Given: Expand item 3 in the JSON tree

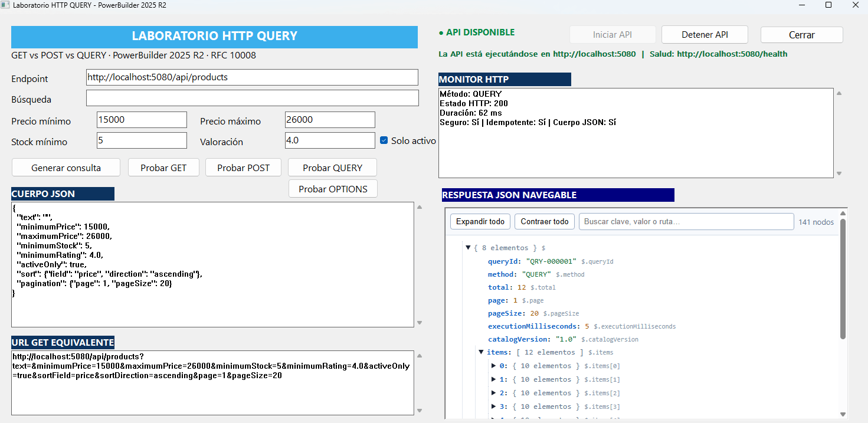Looking at the screenshot, I should point(494,406).
